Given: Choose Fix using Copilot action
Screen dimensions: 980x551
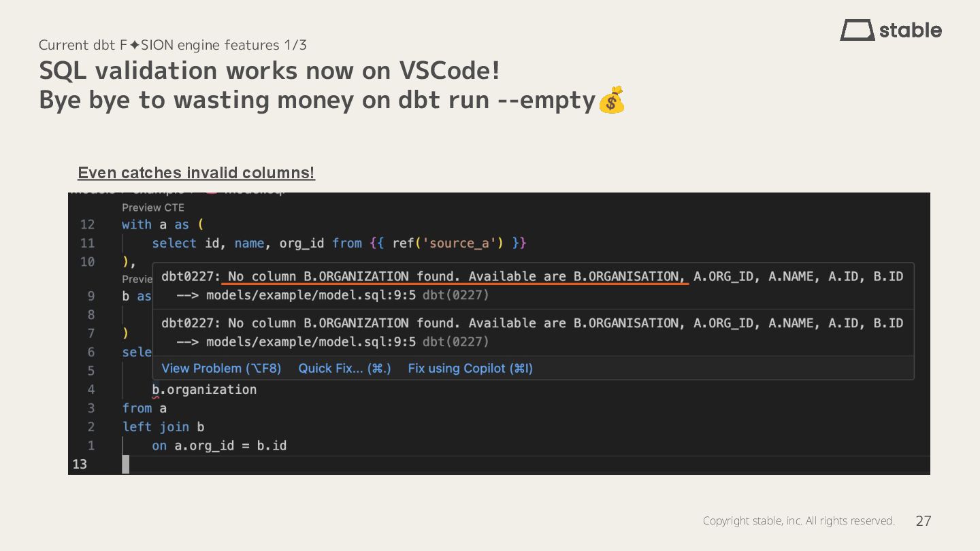Looking at the screenshot, I should pyautogui.click(x=470, y=368).
